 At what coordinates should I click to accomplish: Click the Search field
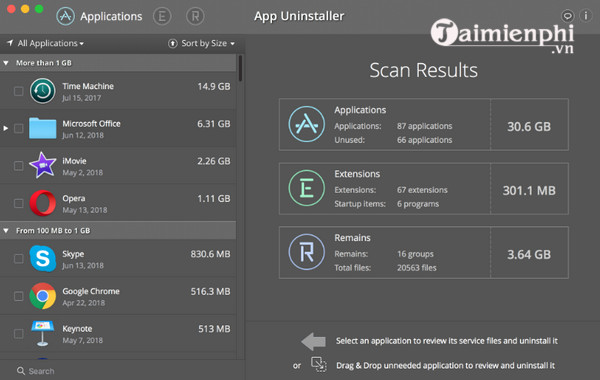click(122, 371)
